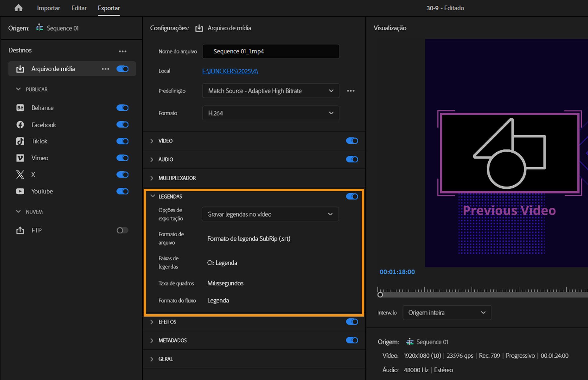Switch to the Importar tab
The height and width of the screenshot is (380, 588).
point(48,8)
